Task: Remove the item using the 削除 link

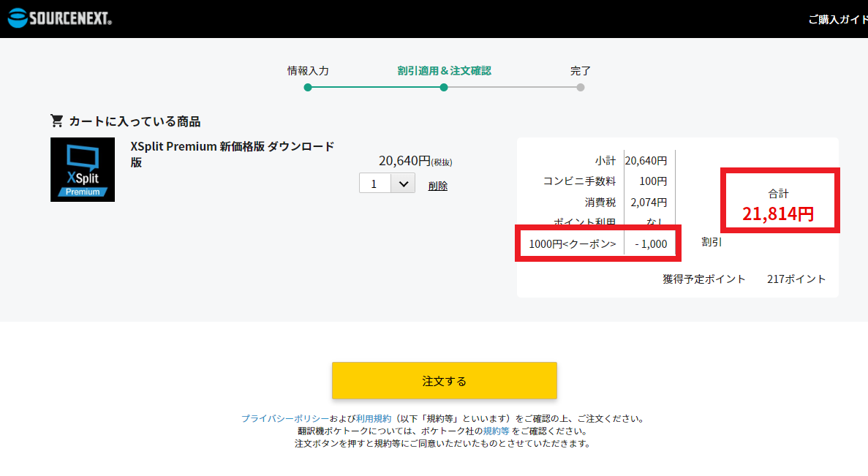Action: coord(437,186)
